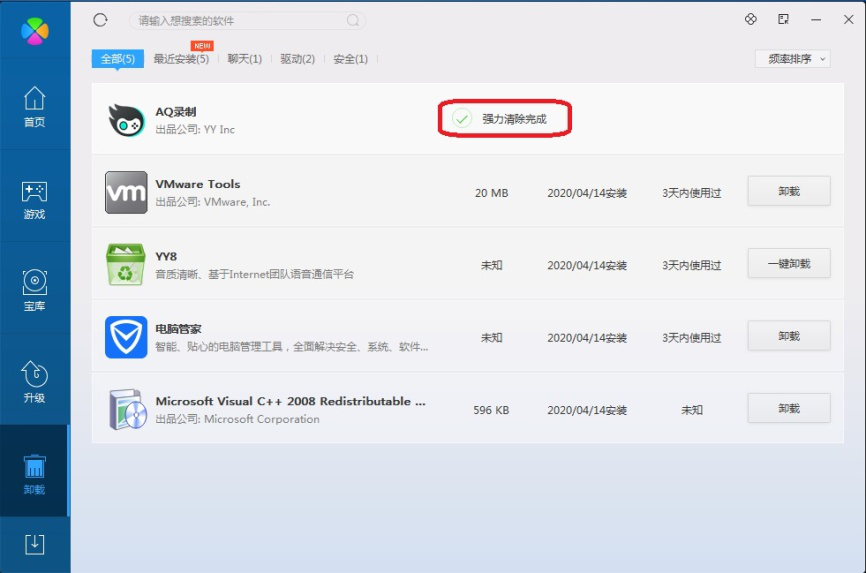The height and width of the screenshot is (573, 866).
Task: Select the 全部(5) tab
Action: point(118,59)
